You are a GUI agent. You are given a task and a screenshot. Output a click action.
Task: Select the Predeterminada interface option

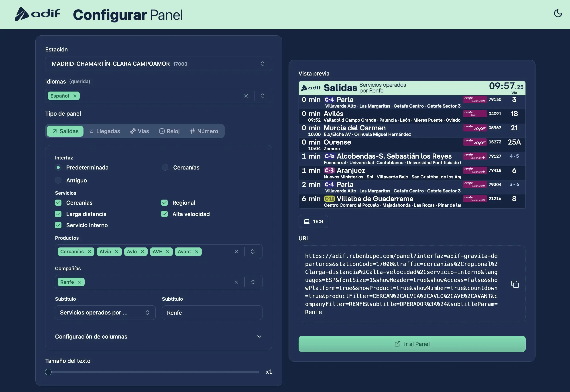click(x=58, y=167)
